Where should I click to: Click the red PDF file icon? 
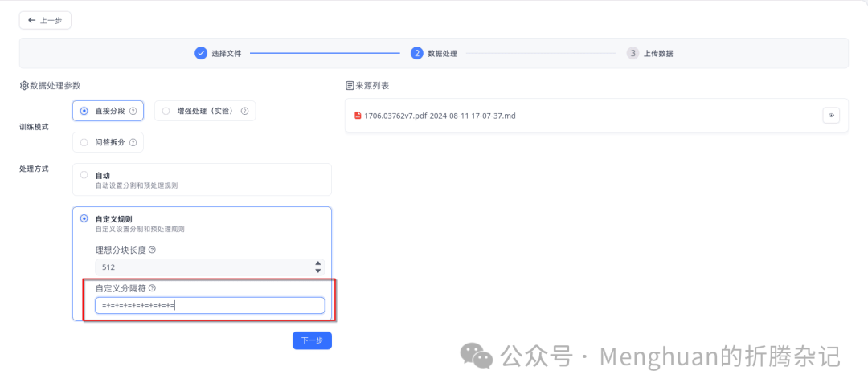pos(358,116)
